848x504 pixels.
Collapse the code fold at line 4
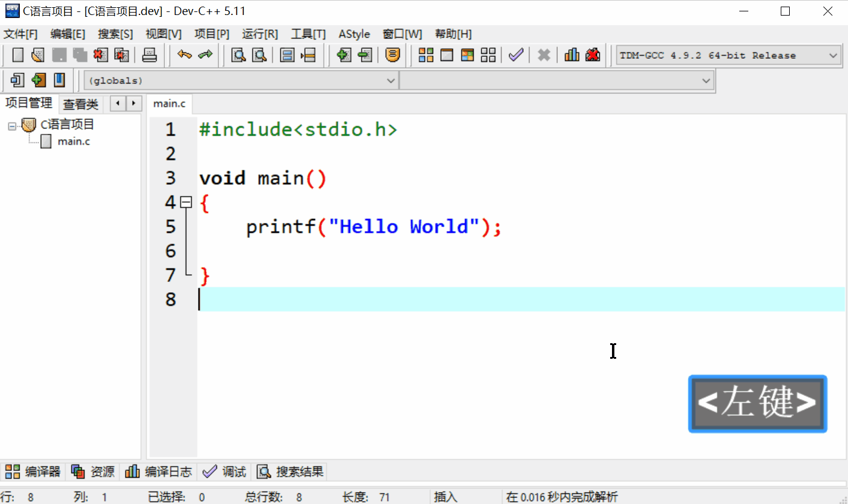(x=186, y=203)
